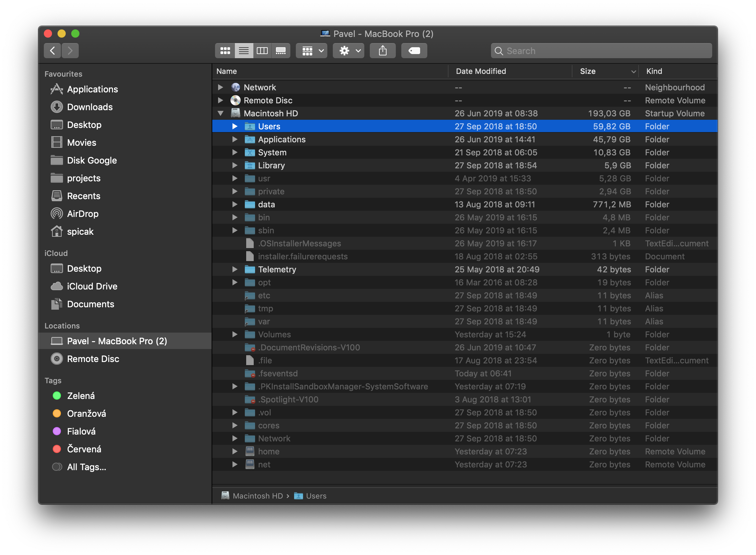Navigate back using the back arrow
The width and height of the screenshot is (756, 555).
[52, 50]
